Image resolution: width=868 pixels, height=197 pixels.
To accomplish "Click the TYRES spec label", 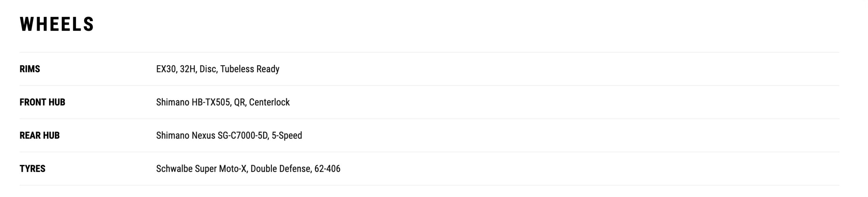I will (33, 169).
